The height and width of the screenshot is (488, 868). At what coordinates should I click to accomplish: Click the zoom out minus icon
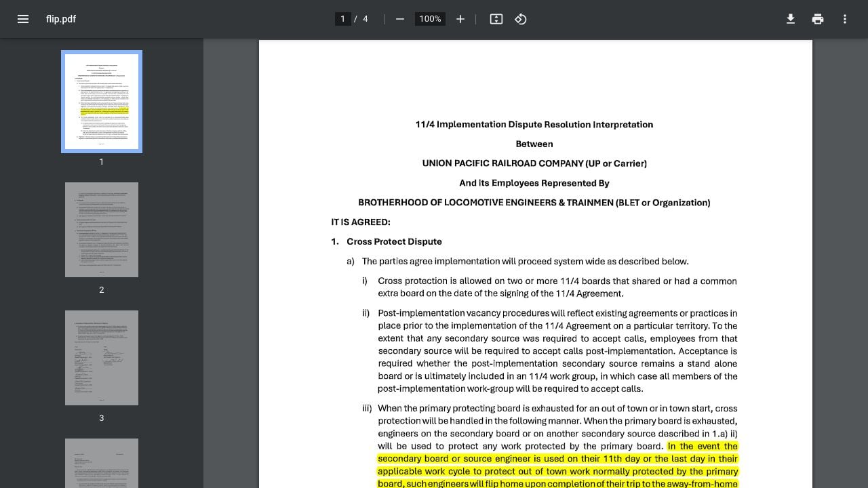tap(400, 19)
